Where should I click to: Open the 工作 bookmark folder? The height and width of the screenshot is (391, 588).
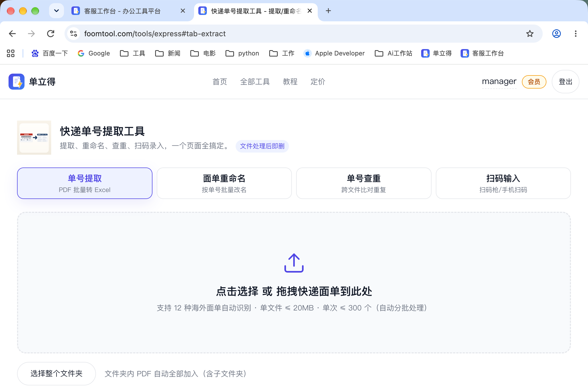click(282, 53)
